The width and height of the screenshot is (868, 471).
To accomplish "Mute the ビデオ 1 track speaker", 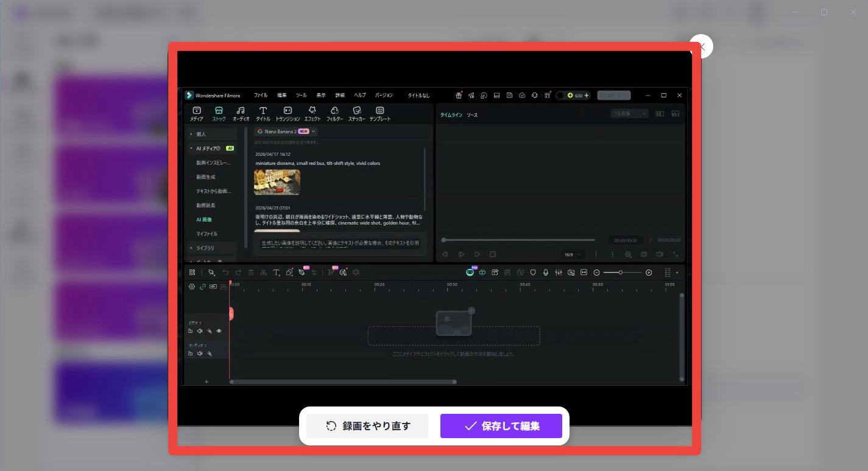I will point(200,331).
